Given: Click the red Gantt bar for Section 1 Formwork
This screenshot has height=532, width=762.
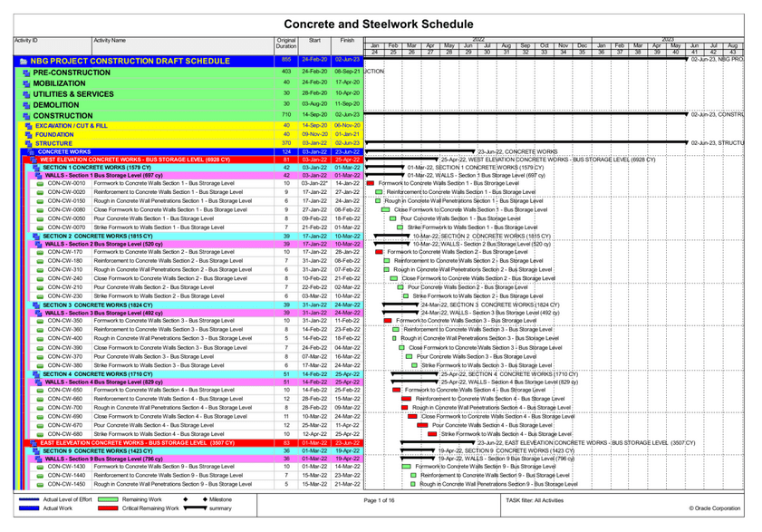Looking at the screenshot, I should 371,184.
